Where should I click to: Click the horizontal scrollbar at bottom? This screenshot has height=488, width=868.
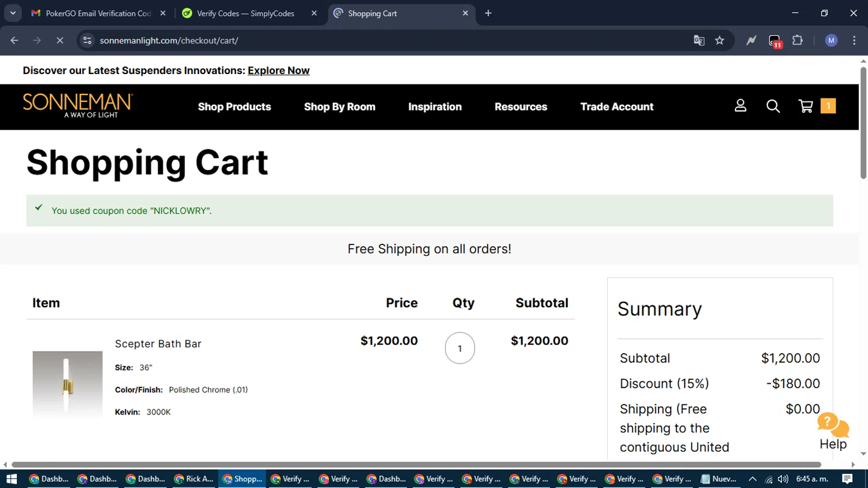(x=416, y=464)
